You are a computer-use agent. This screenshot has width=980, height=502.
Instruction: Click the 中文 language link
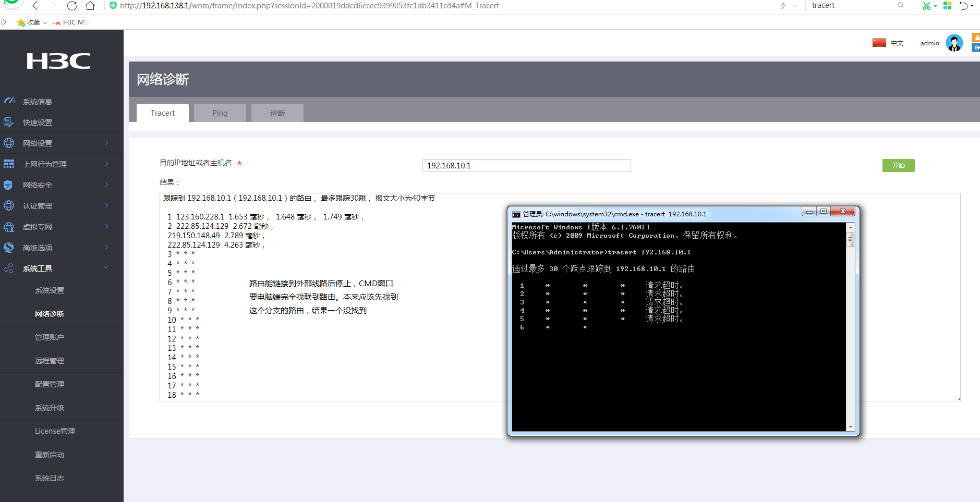point(897,43)
